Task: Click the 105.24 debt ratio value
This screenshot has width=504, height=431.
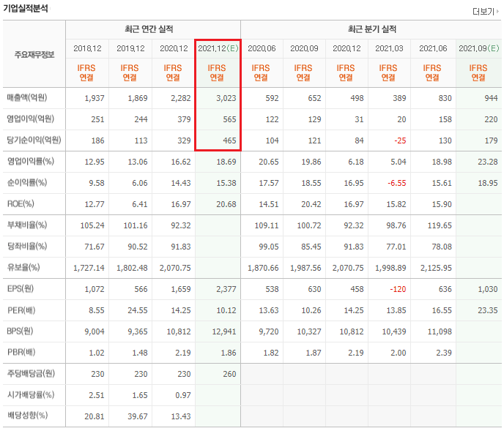Action: click(x=92, y=225)
